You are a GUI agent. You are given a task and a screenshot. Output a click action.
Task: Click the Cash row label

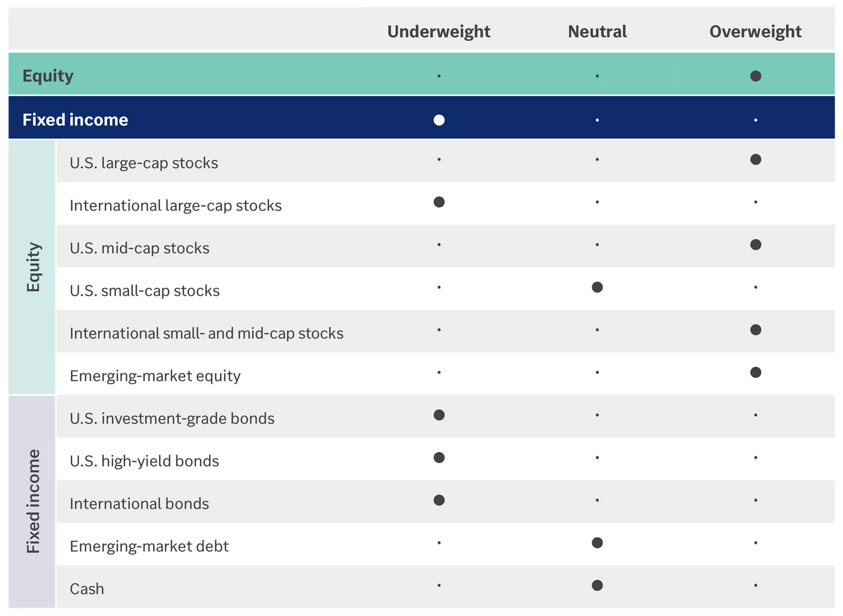point(87,589)
